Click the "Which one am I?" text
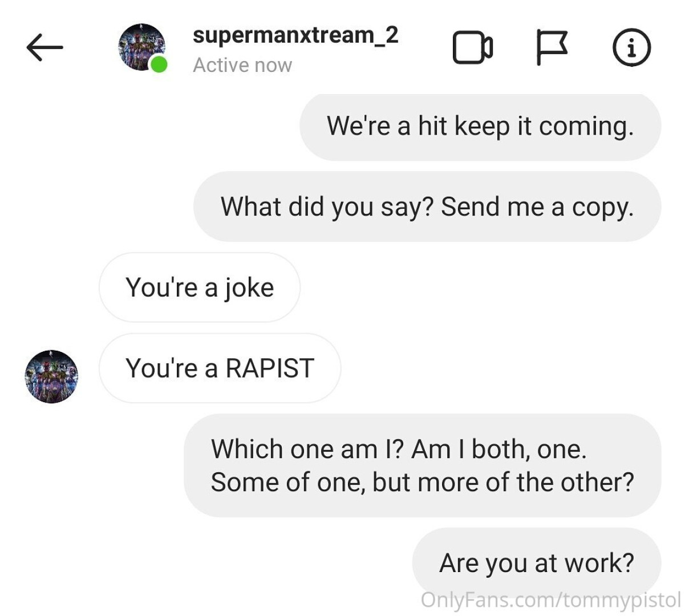Image resolution: width=685 pixels, height=616 pixels. [307, 449]
